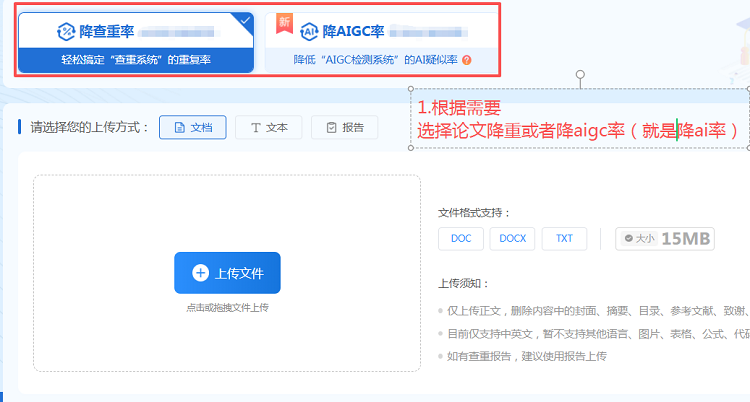Click the T icon for 文本 mode

tap(256, 128)
